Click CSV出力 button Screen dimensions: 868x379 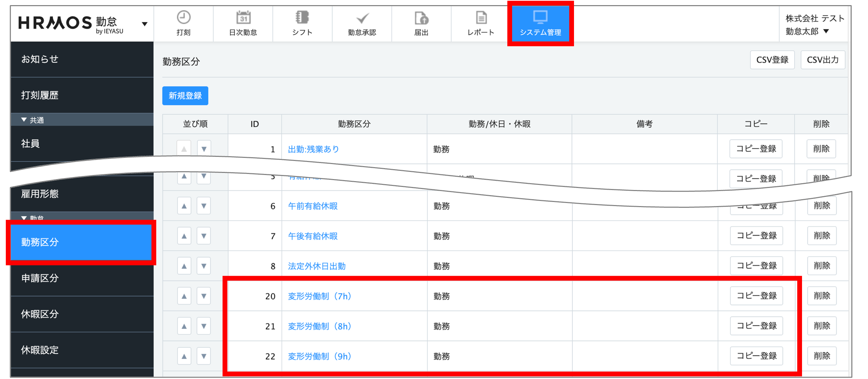pyautogui.click(x=823, y=60)
